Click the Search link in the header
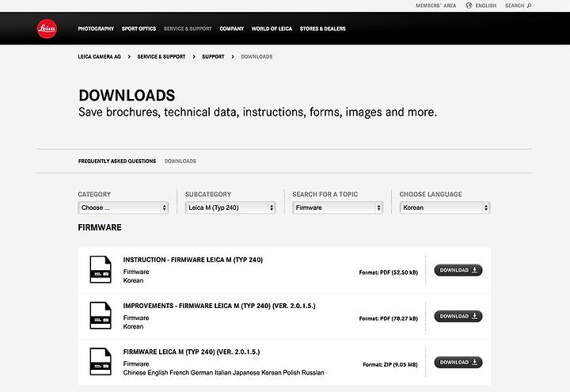Viewport: 570px width, 392px height. pos(515,6)
